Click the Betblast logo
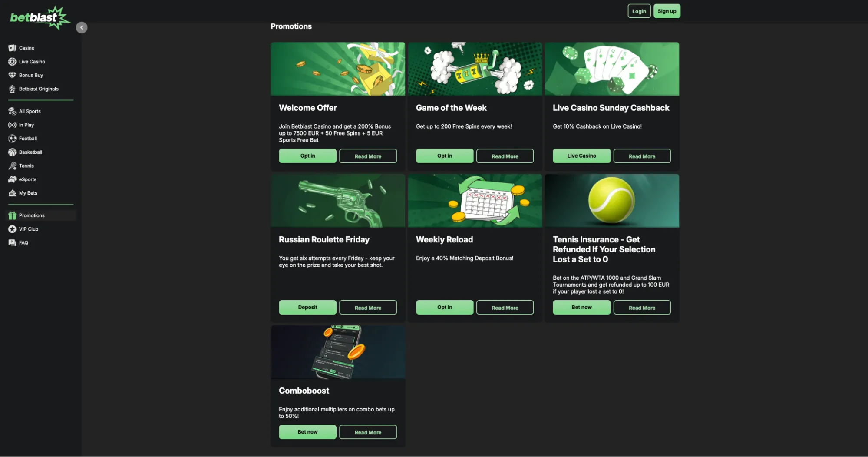This screenshot has width=868, height=457. [40, 18]
